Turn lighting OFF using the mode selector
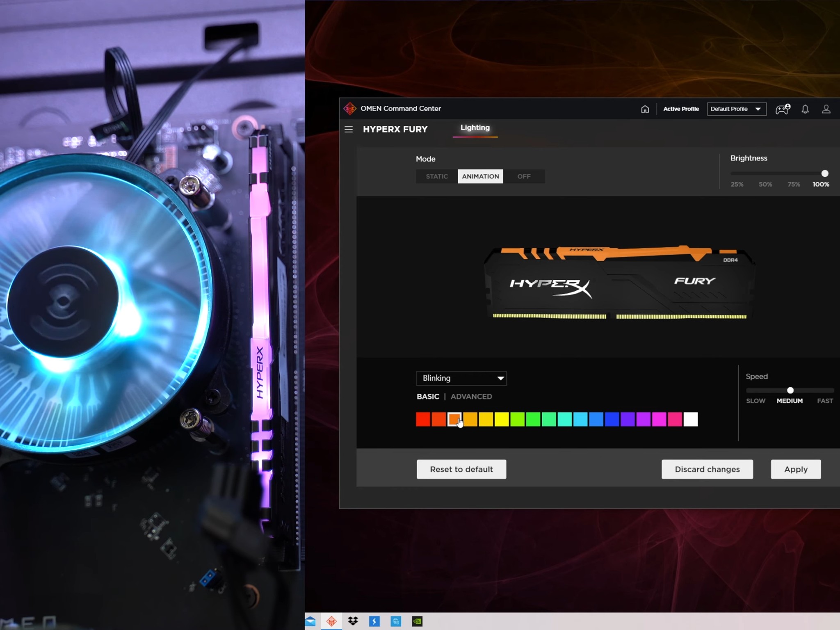 click(524, 176)
